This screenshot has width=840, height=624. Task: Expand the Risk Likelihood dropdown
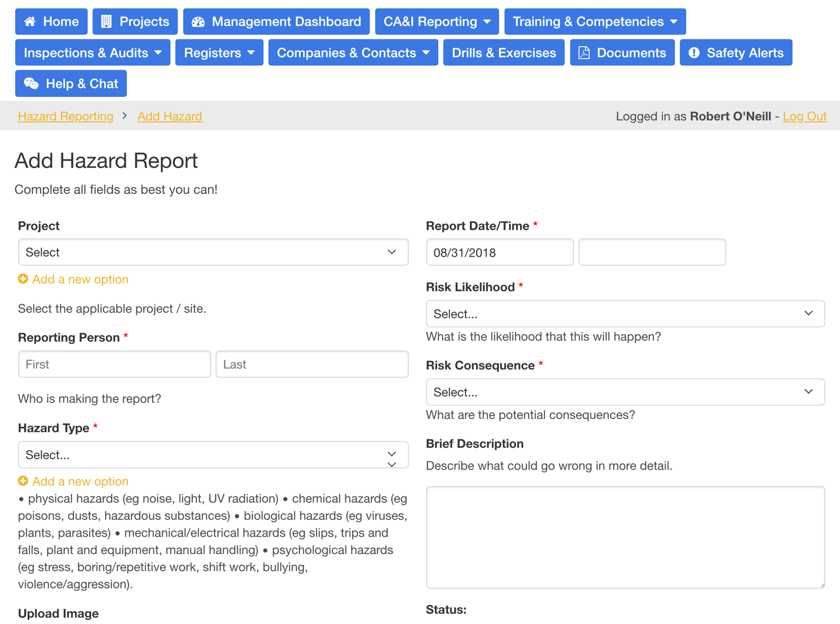625,314
